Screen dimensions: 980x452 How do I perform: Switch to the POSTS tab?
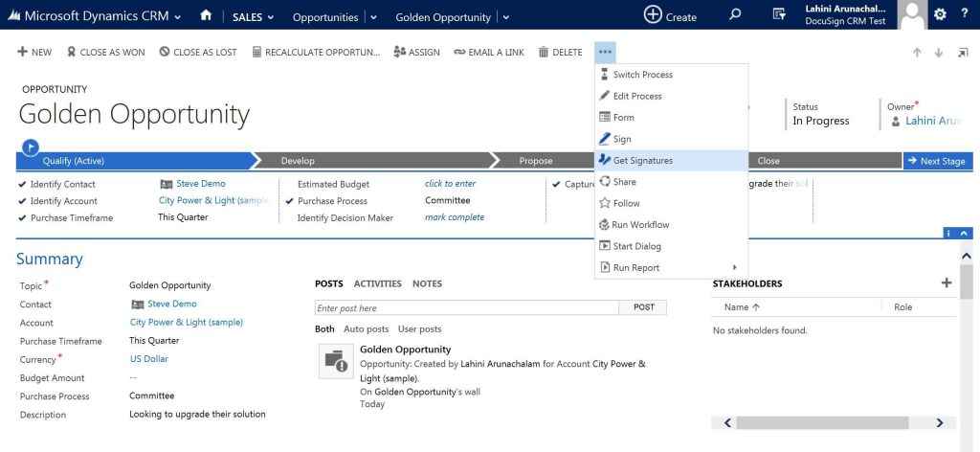tap(329, 283)
